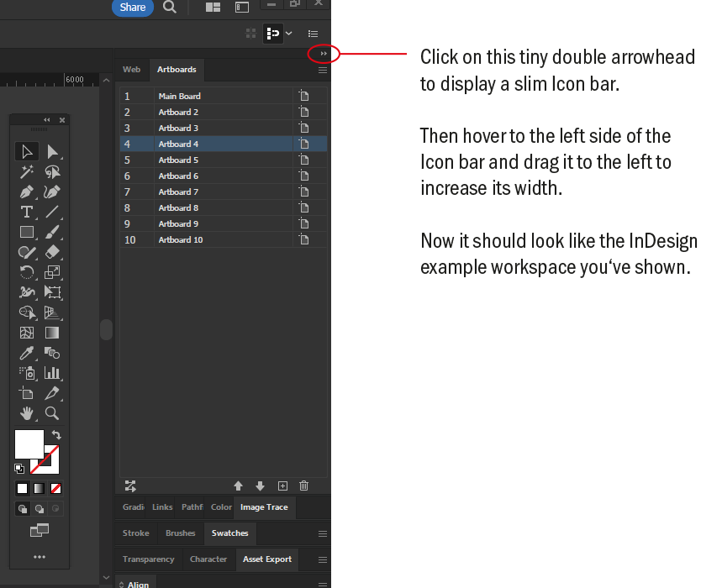
Task: Open the Swatches panel menu
Action: tap(322, 533)
